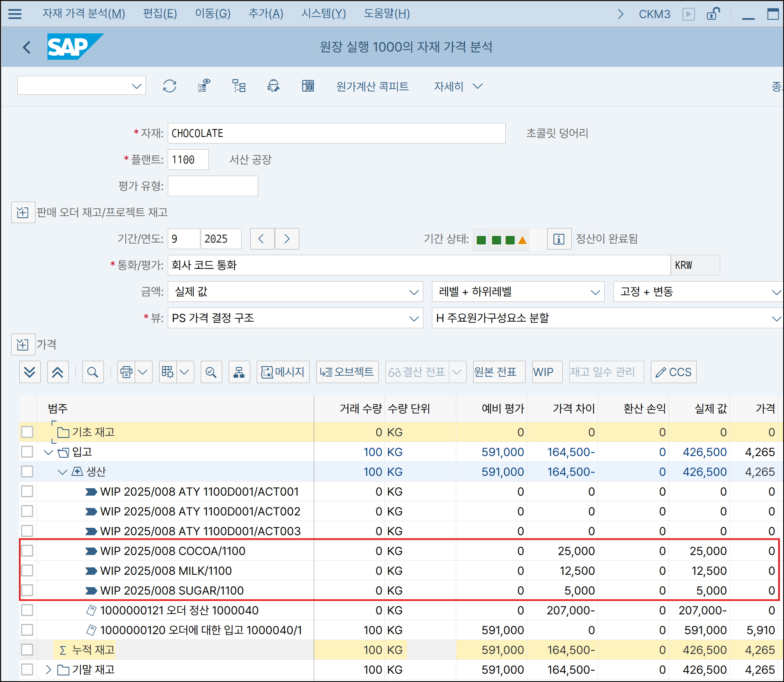Open the PS 가격 결정 구조 view dropdown
Viewport: 784px width, 682px height.
(x=296, y=318)
